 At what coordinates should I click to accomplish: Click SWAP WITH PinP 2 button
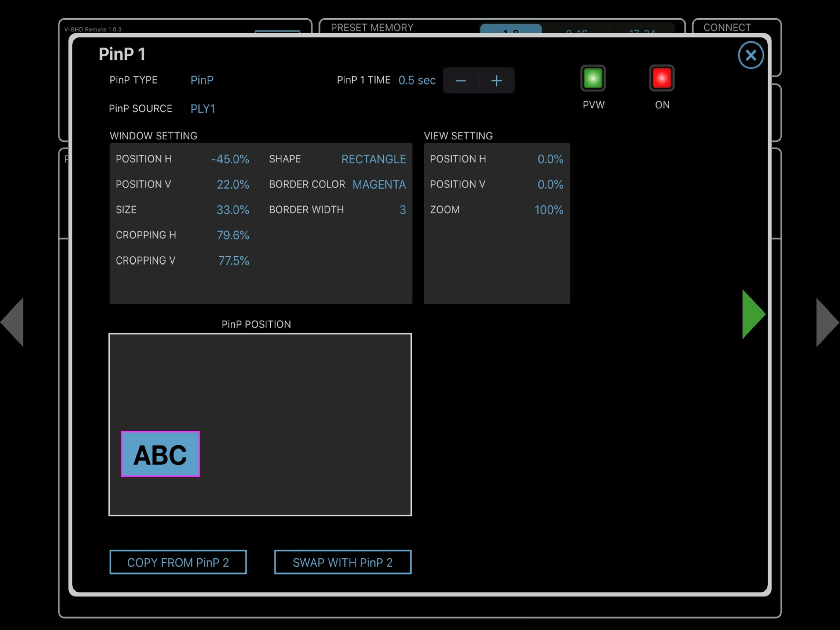coord(342,562)
